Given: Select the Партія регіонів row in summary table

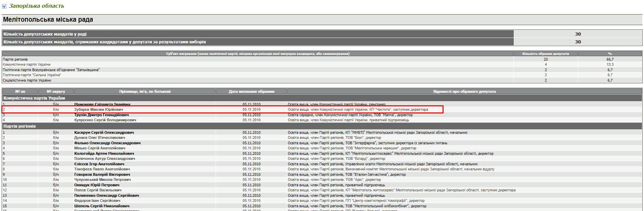Looking at the screenshot, I should [15, 59].
